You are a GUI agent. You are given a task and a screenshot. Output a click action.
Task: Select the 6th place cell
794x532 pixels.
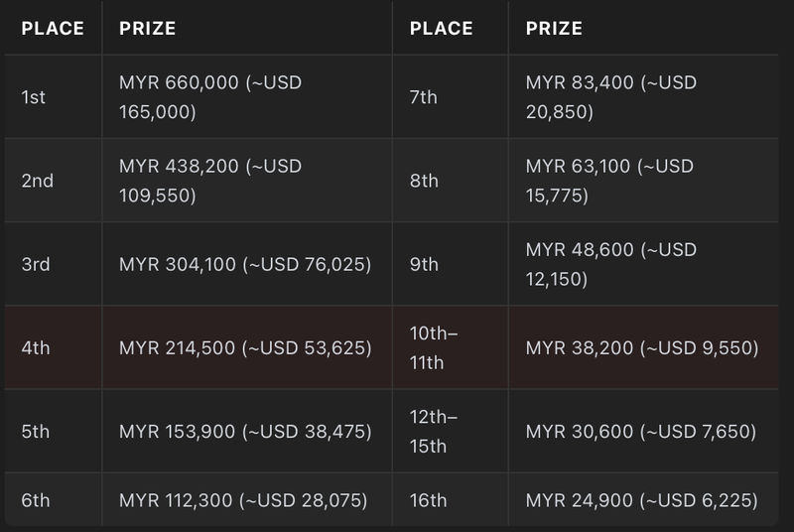53,499
